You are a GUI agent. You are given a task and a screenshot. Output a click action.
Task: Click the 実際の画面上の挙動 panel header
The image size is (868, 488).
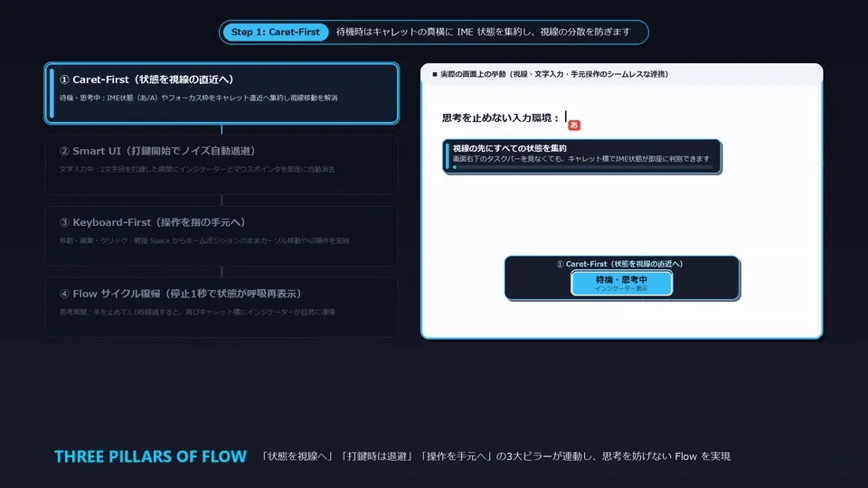pyautogui.click(x=622, y=74)
